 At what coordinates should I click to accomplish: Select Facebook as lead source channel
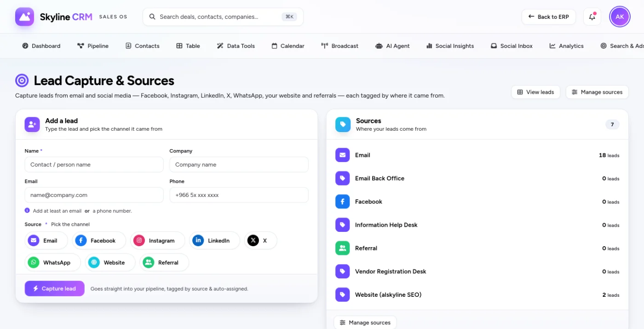99,241
